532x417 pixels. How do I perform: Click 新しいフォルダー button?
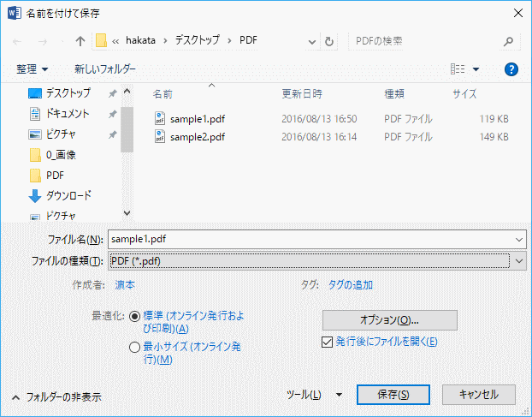point(105,69)
